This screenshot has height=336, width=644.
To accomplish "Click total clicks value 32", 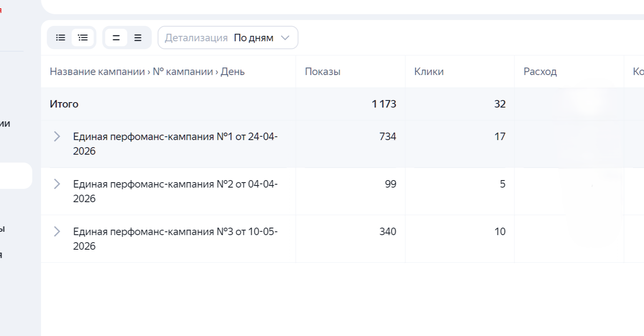I will coord(500,104).
